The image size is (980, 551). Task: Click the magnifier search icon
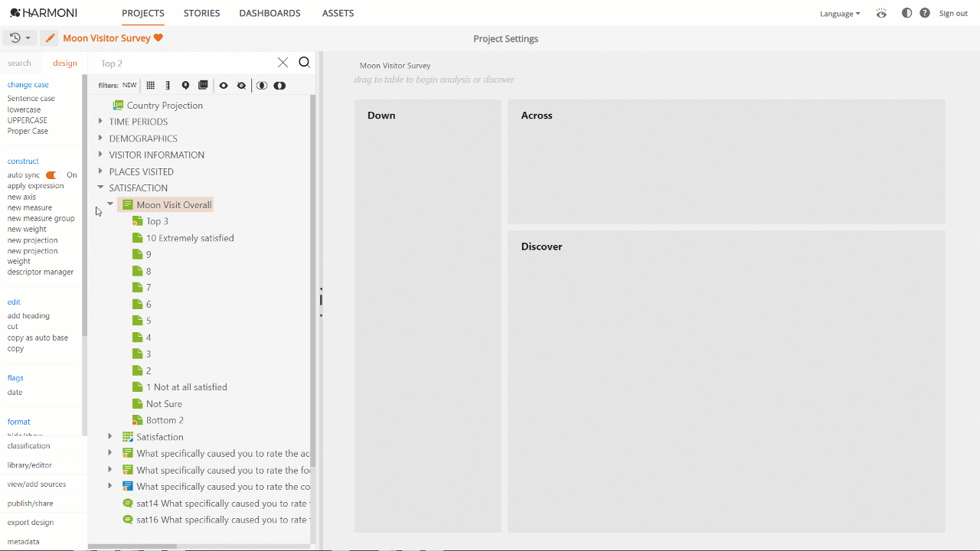pyautogui.click(x=304, y=63)
